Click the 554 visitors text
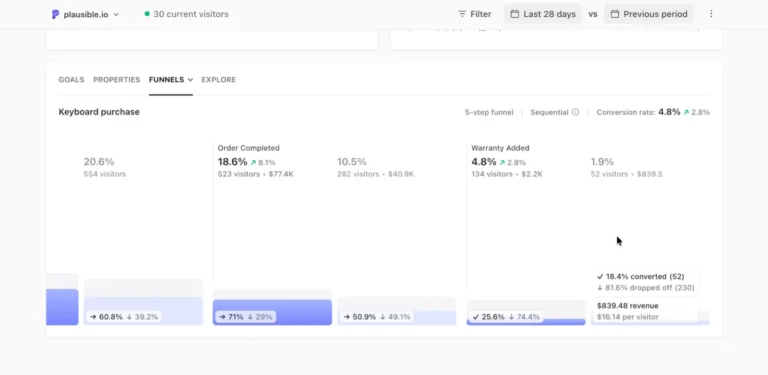This screenshot has height=375, width=768. tap(105, 174)
